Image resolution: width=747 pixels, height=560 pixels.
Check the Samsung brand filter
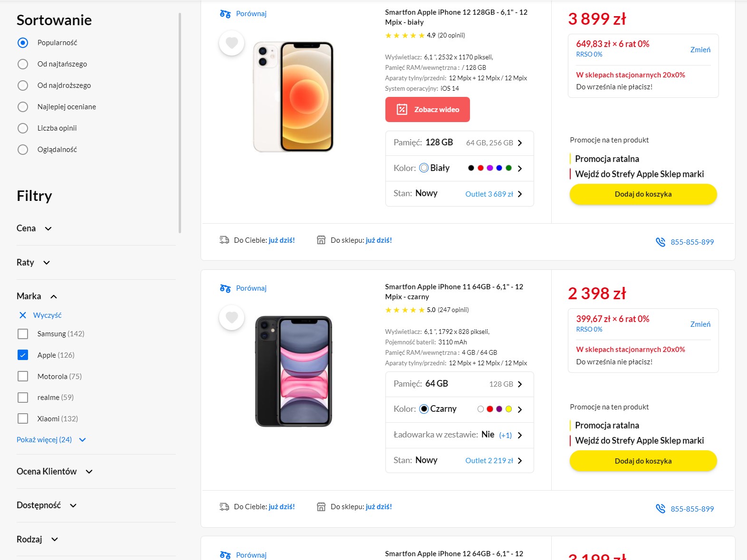click(x=23, y=334)
